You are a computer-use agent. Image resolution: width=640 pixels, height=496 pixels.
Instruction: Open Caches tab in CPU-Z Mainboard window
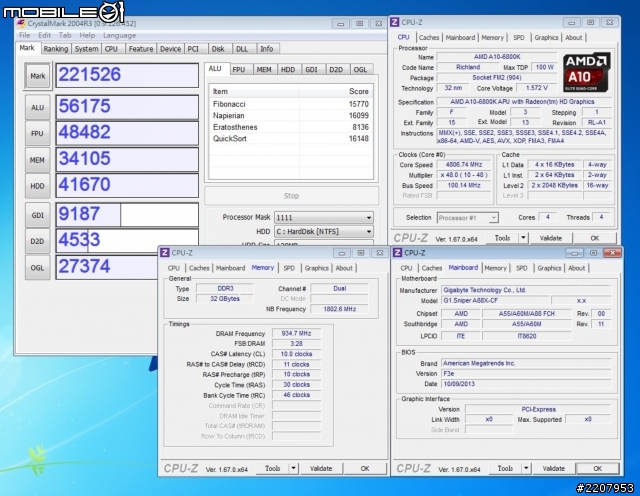432,268
